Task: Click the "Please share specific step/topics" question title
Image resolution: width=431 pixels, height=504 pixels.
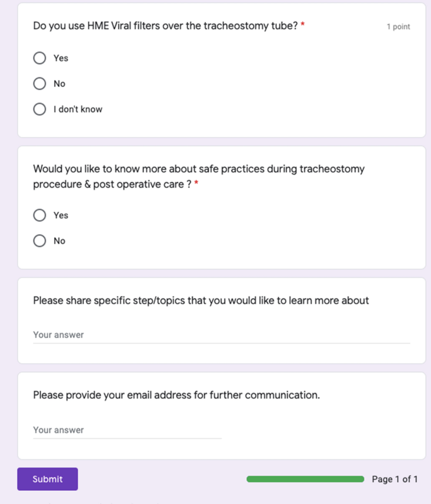Action: coord(201,300)
